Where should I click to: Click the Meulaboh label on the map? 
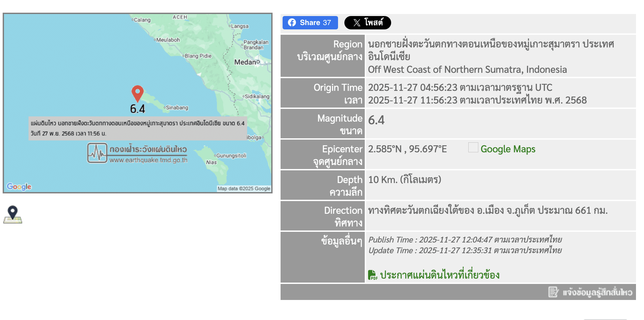(168, 40)
